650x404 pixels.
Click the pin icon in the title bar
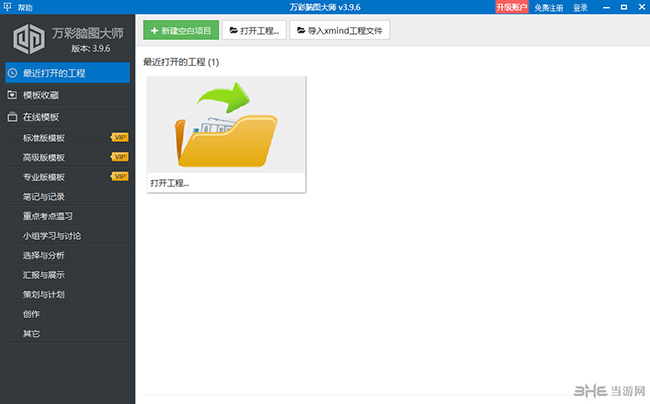pyautogui.click(x=8, y=7)
